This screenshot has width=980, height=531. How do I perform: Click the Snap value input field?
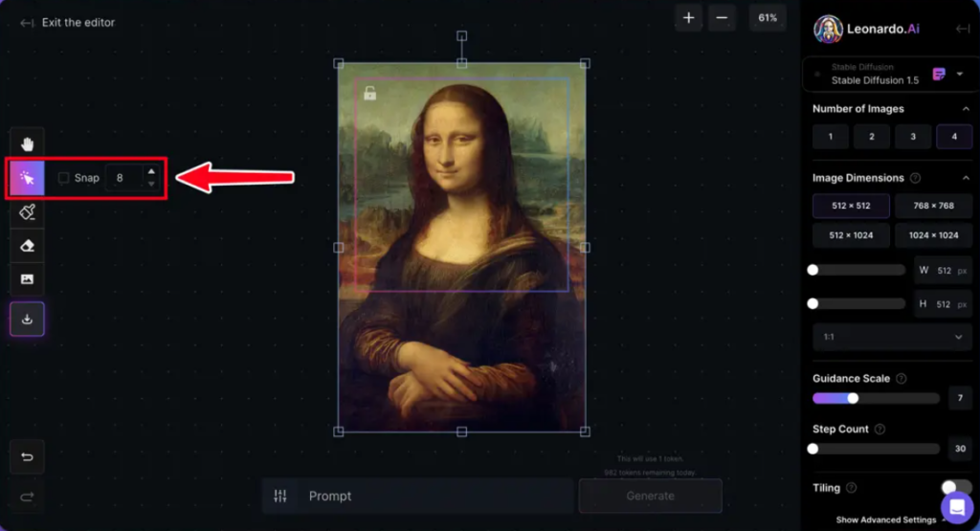125,178
